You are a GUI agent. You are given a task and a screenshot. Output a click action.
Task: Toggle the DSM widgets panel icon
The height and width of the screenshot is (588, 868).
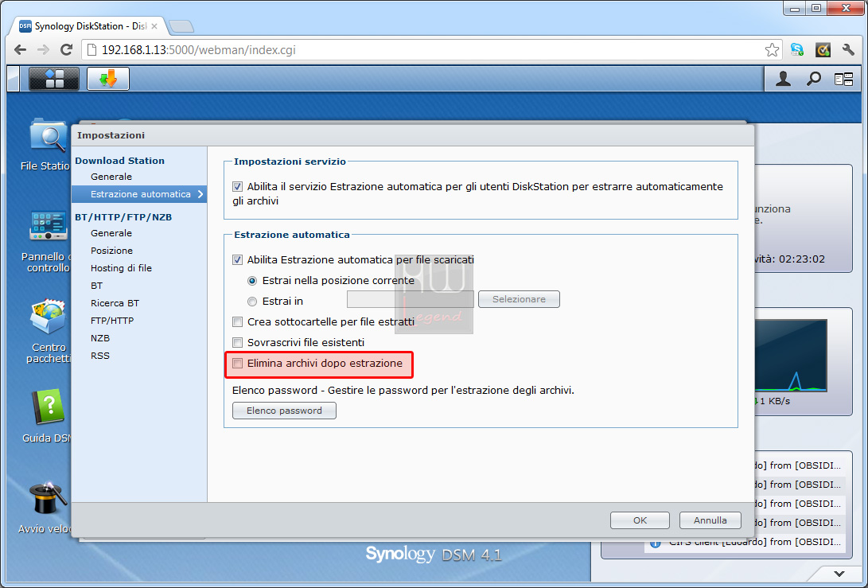pyautogui.click(x=843, y=80)
